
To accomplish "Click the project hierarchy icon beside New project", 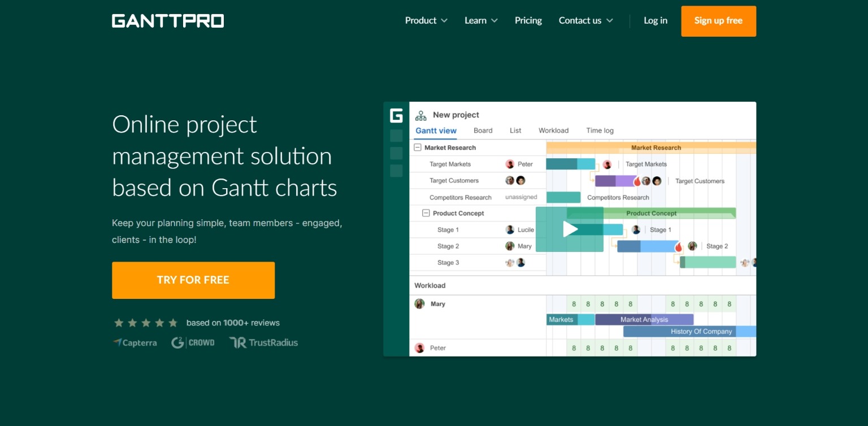I will point(421,115).
